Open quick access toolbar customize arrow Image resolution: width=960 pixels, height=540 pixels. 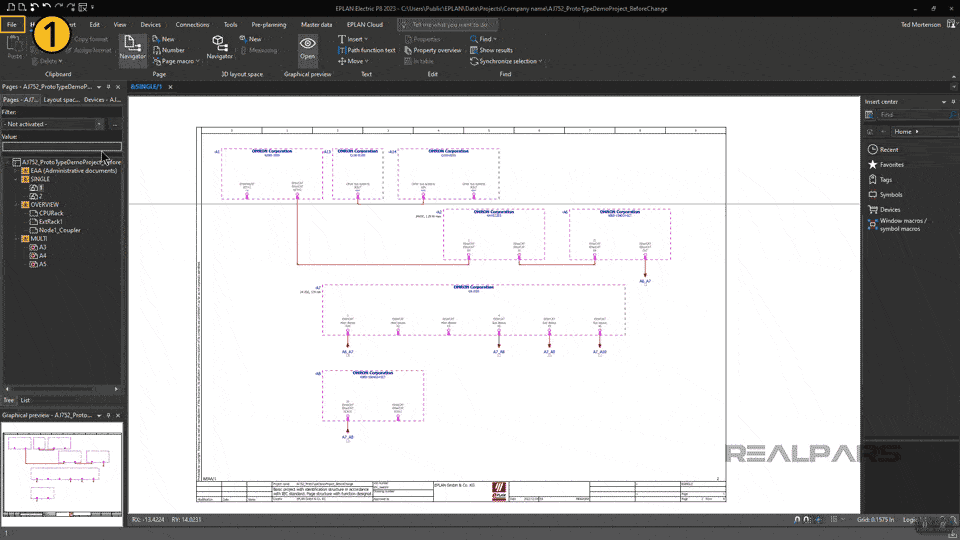[x=92, y=7]
